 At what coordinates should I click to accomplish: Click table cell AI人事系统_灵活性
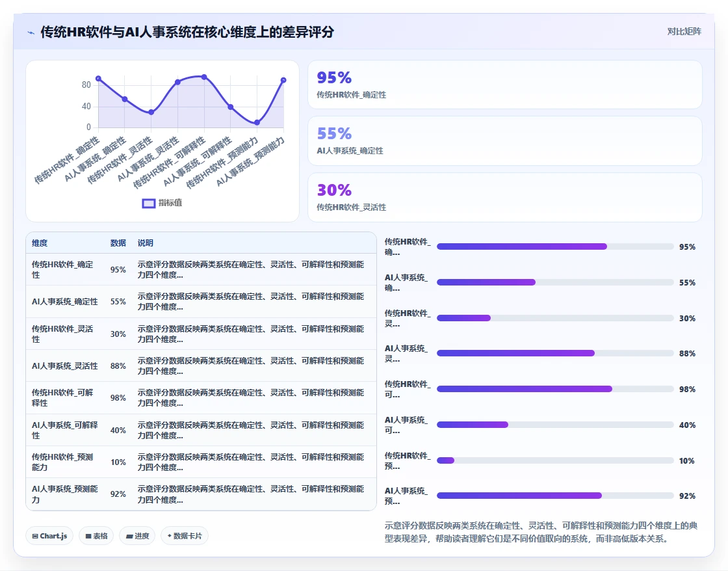64,366
